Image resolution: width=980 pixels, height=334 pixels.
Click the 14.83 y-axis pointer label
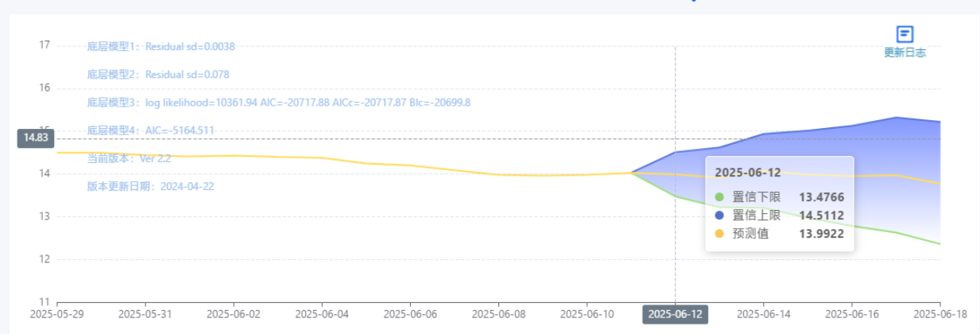tap(36, 138)
